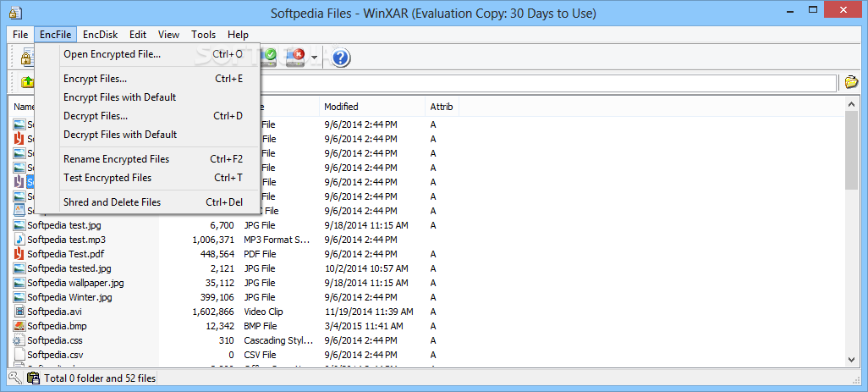
Task: Select the Softpedia Winter.jpg file name
Action: click(x=69, y=297)
